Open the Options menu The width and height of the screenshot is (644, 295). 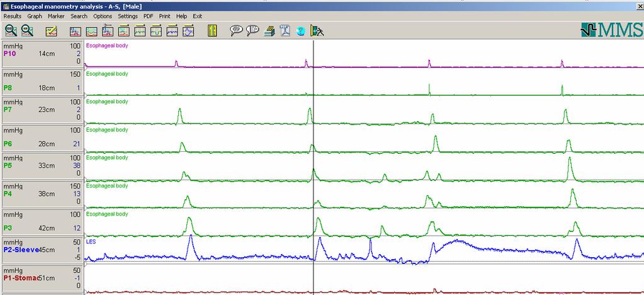tap(103, 16)
